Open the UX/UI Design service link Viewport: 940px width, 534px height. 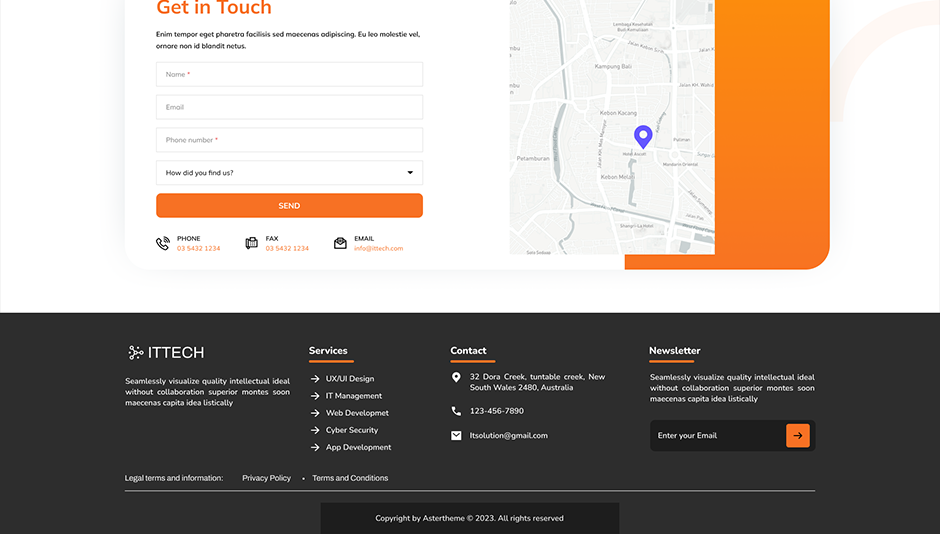[349, 379]
